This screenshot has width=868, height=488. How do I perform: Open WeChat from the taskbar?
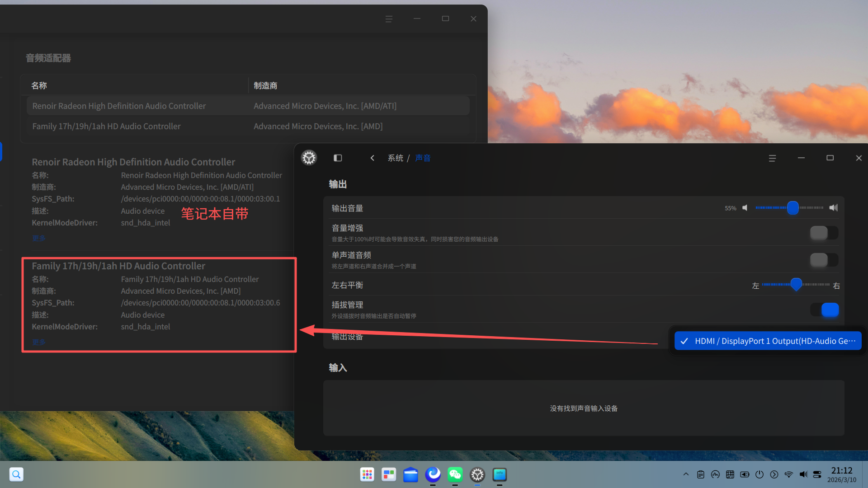point(455,474)
